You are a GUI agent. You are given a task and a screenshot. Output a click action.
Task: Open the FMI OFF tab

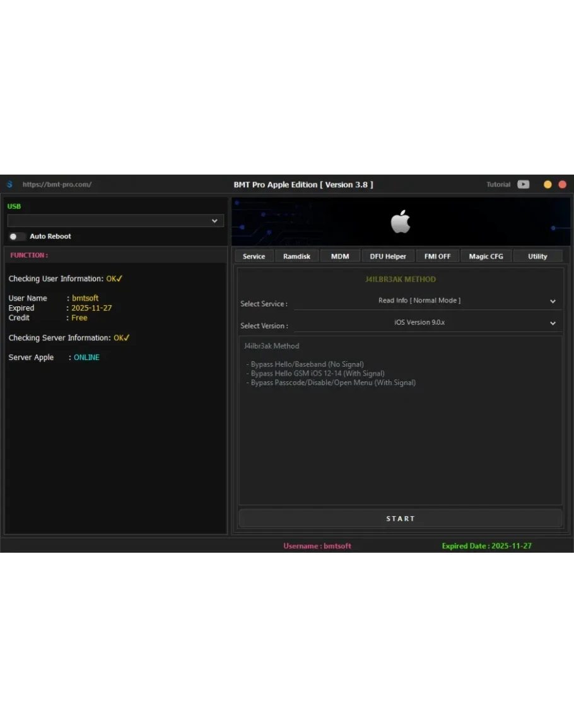(438, 257)
